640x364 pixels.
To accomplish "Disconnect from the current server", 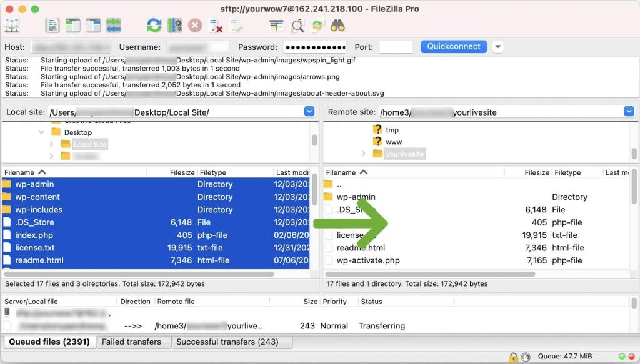I will point(216,26).
